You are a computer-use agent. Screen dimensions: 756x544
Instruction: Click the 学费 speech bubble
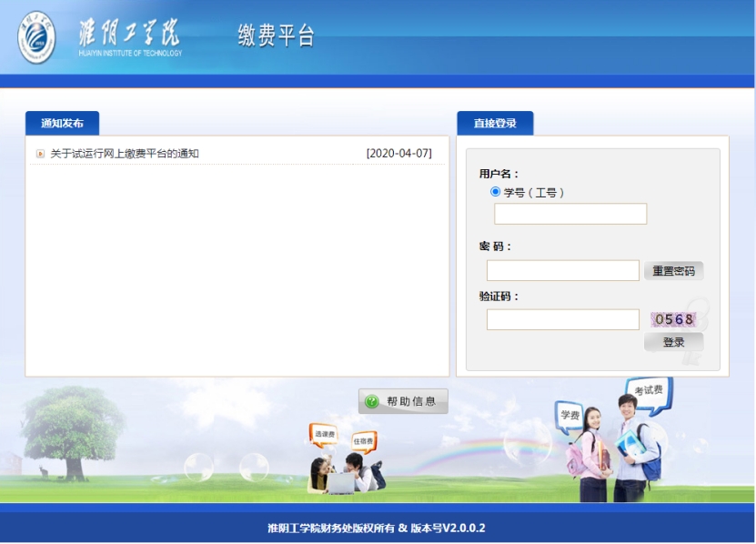[x=570, y=414]
